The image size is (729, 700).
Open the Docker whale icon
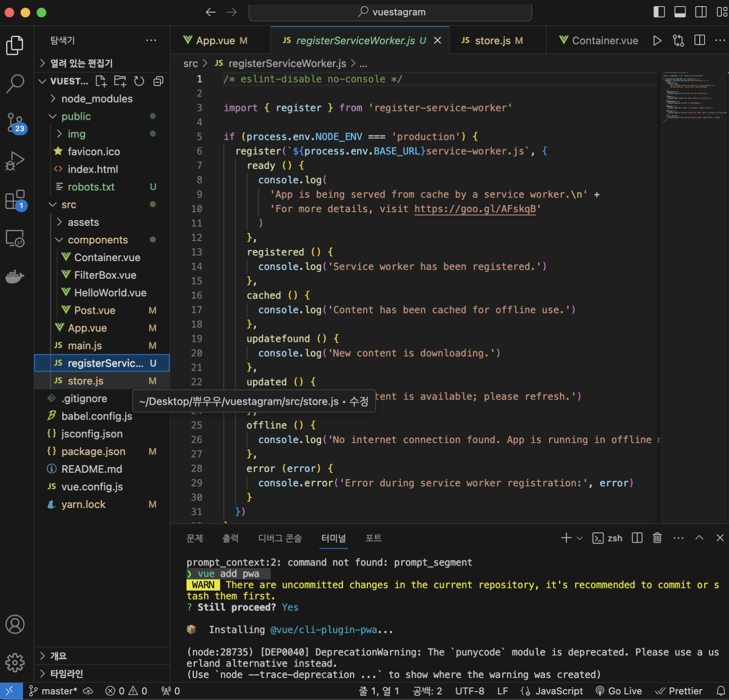click(15, 277)
